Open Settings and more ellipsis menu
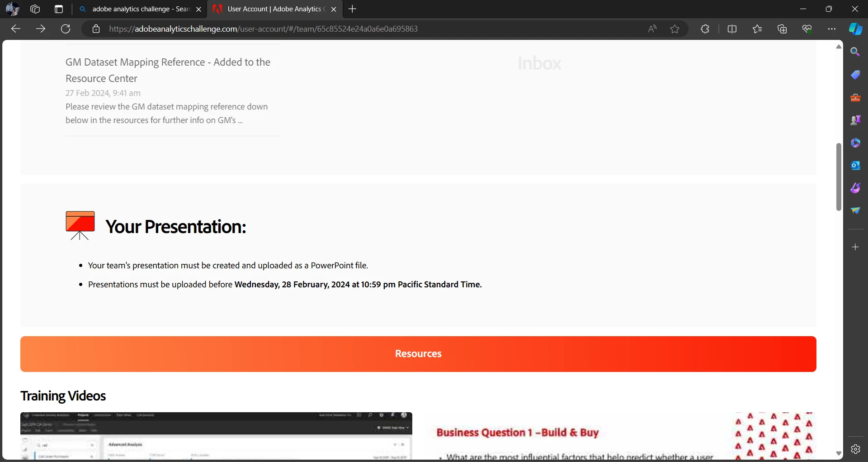Viewport: 868px width, 462px height. (832, 29)
